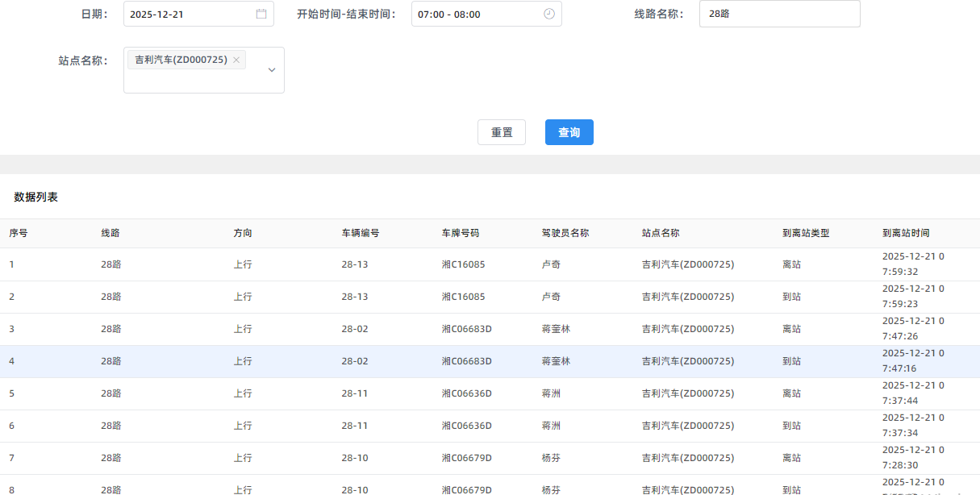The image size is (980, 495).
Task: Click vehicle number 28-11 in row 5
Action: 355,393
